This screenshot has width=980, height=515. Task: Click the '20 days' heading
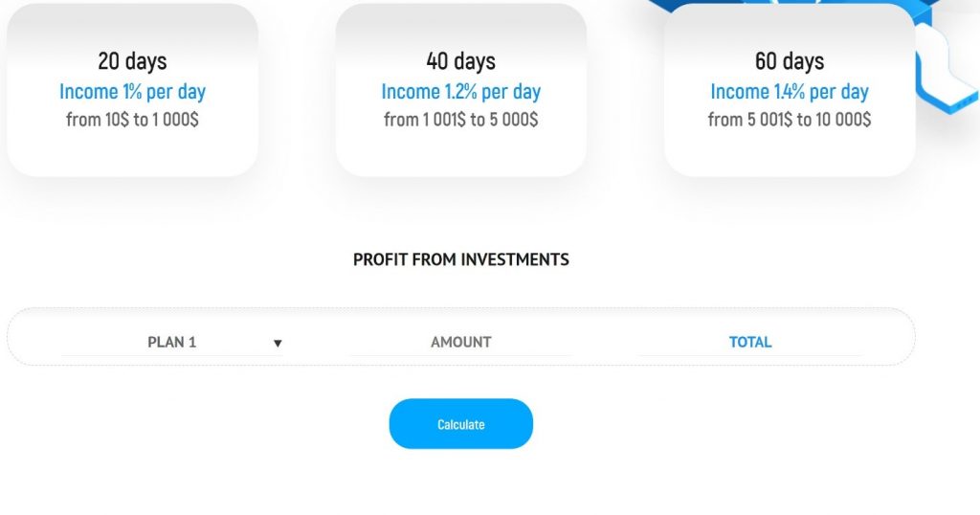[132, 61]
